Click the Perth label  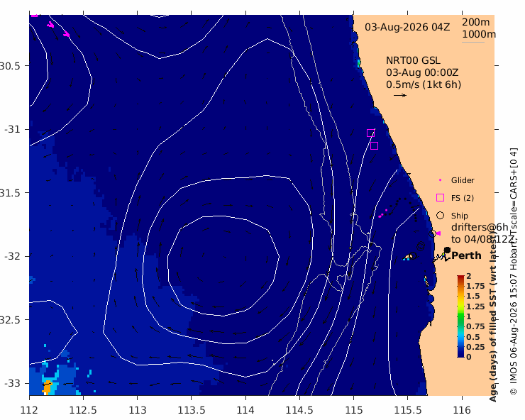[x=466, y=255]
